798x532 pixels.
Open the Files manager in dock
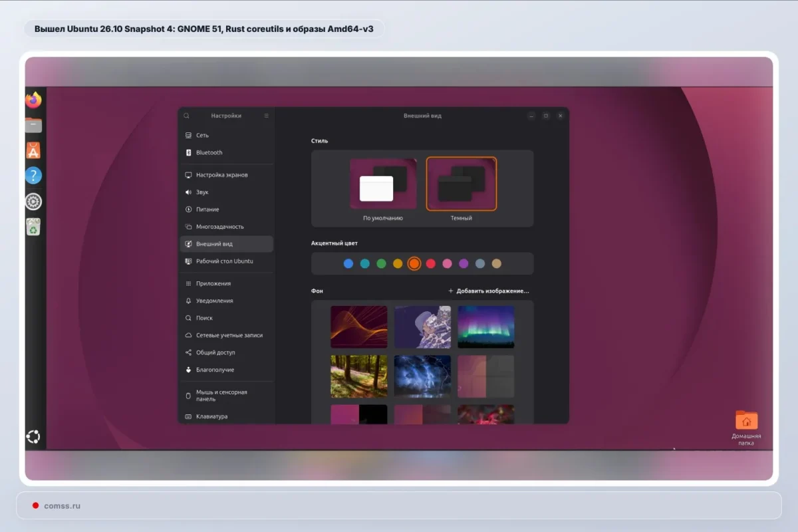[33, 124]
